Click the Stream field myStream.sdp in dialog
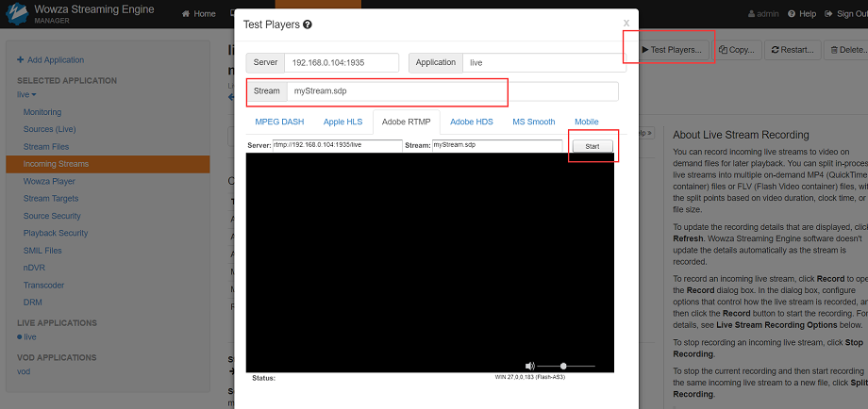Image resolution: width=868 pixels, height=409 pixels. (452, 91)
